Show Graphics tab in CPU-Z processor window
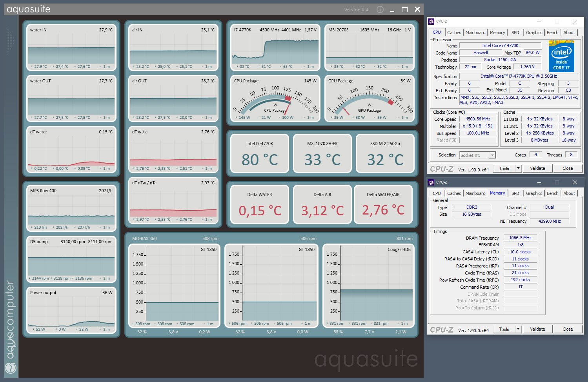588x382 pixels. point(534,33)
